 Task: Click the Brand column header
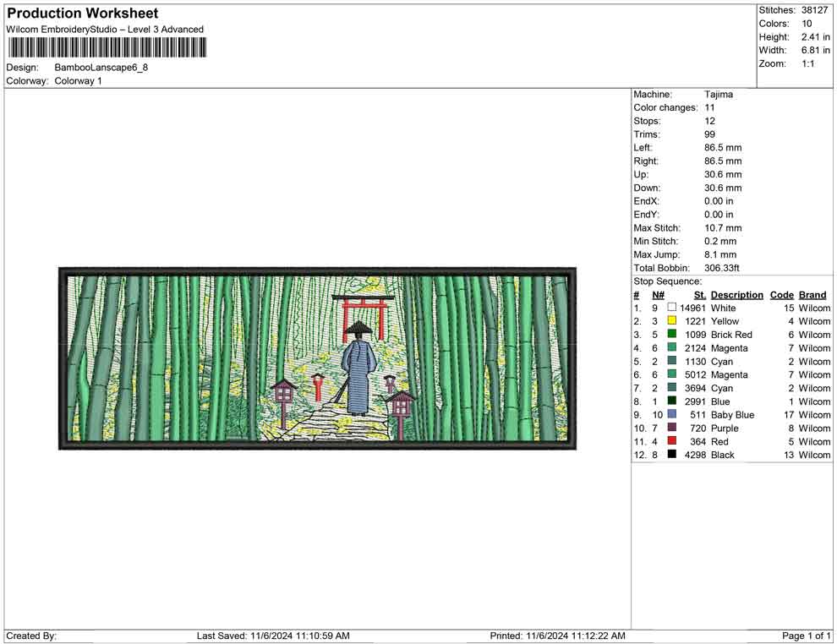(812, 295)
